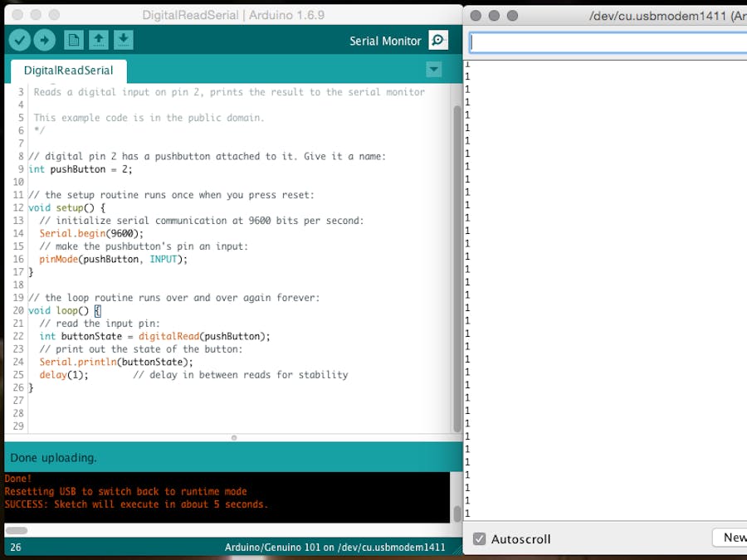Uncheck Autoscroll to freeze serial output

point(479,538)
